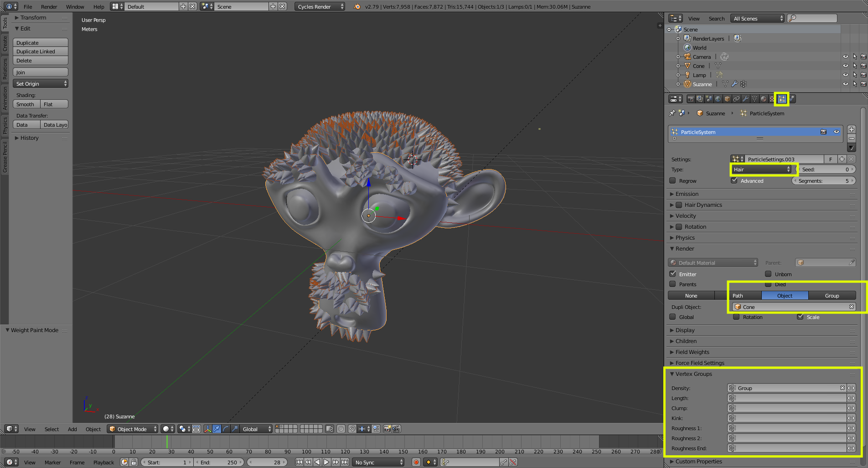Click the Join button
Screen dimensions: 868x468
click(41, 72)
